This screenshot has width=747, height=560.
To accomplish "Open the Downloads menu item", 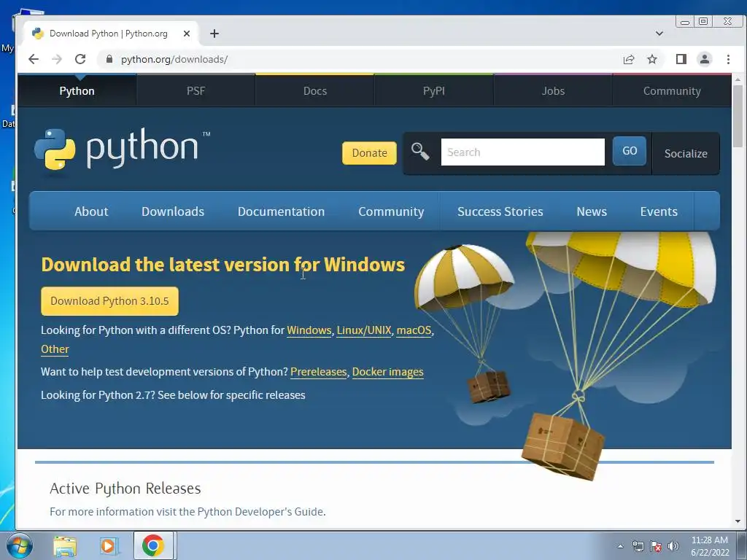I will coord(173,211).
